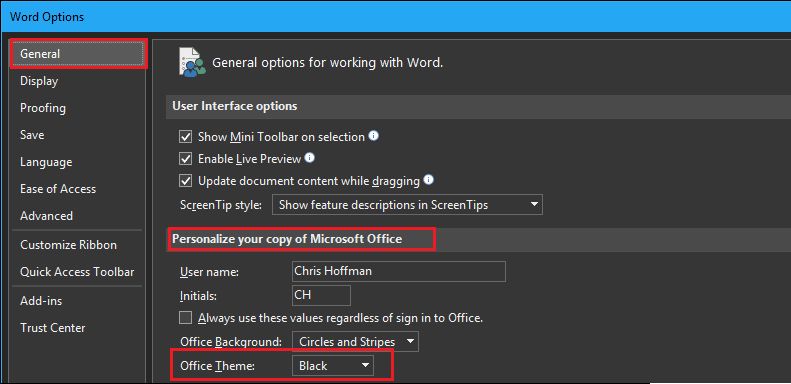The image size is (791, 384).
Task: Open Customize Ribbon settings
Action: click(69, 245)
